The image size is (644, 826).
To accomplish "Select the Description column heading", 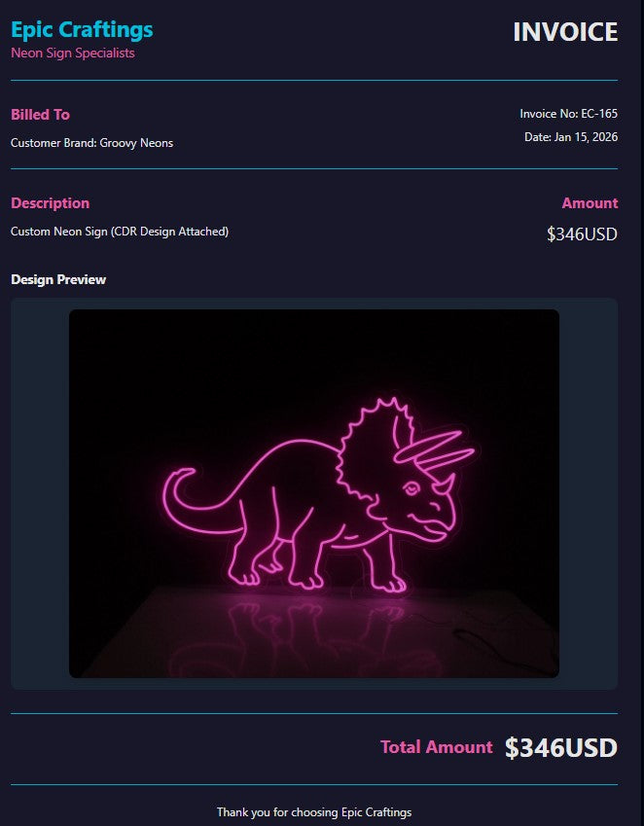I will [x=50, y=203].
